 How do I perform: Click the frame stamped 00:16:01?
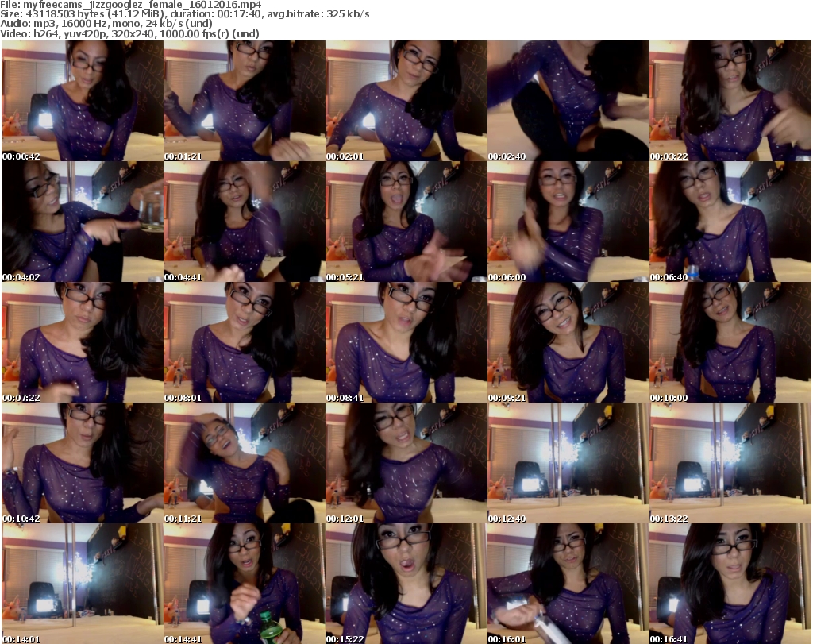click(568, 584)
